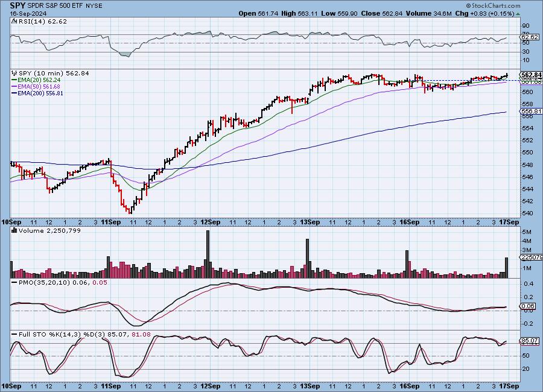543x392 pixels.
Task: Click the 85.07 stochastic tag on right axis
Action: click(x=530, y=341)
